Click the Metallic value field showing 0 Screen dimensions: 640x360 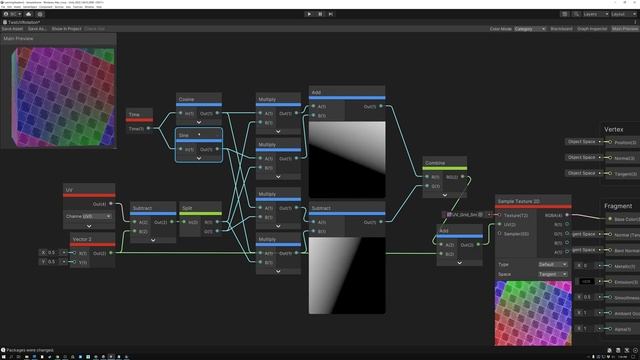click(589, 266)
